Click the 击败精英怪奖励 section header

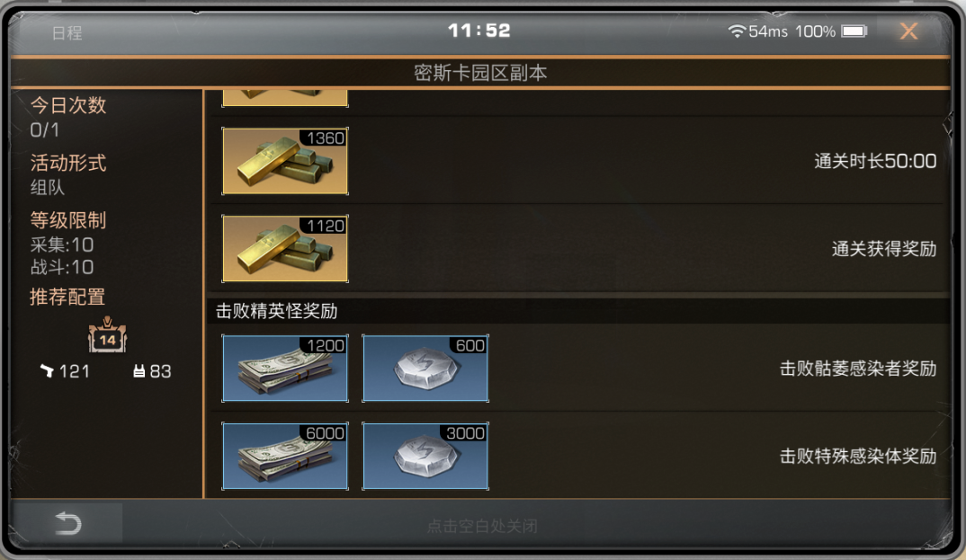277,311
